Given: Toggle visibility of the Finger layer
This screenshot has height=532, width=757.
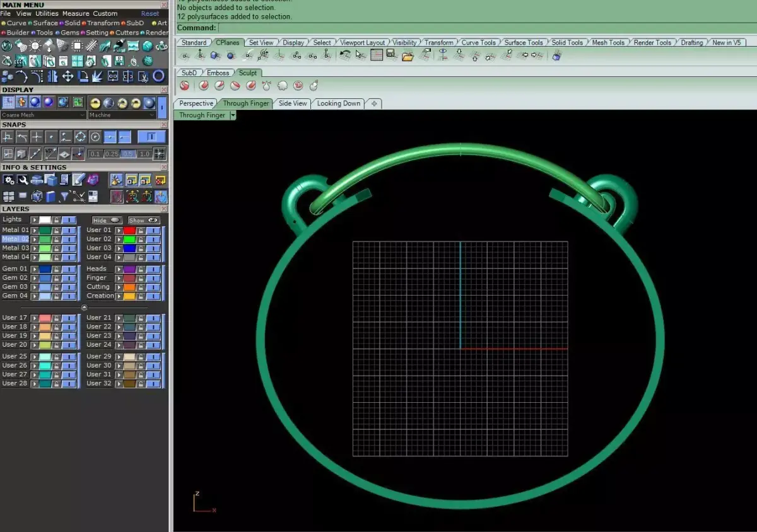Looking at the screenshot, I should (x=153, y=278).
